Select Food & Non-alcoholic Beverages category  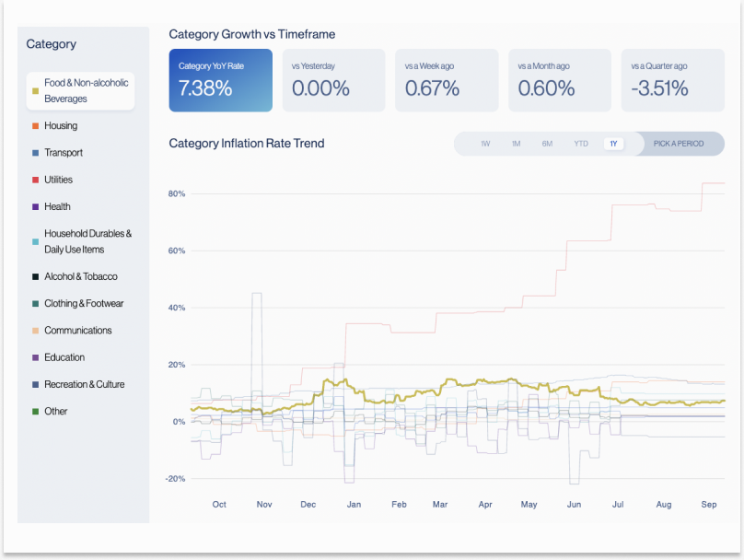[x=86, y=90]
